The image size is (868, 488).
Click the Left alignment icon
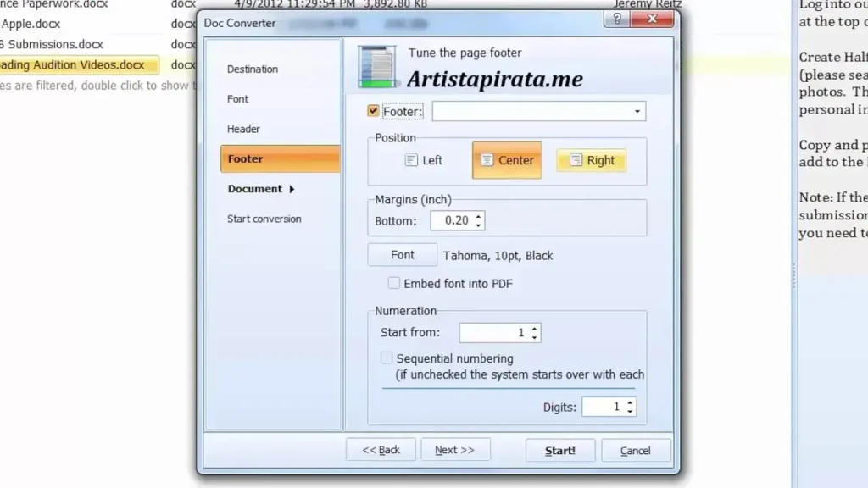click(411, 160)
